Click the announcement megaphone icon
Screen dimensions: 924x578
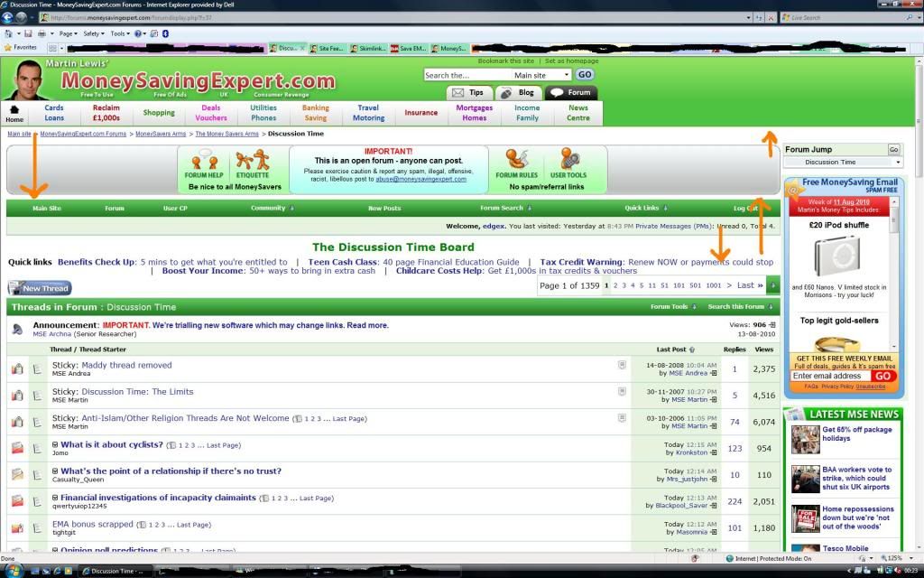18,329
